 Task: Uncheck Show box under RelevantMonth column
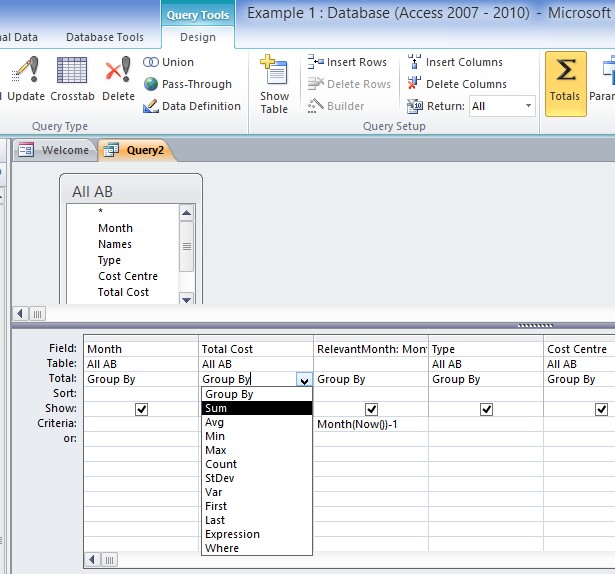click(x=371, y=409)
